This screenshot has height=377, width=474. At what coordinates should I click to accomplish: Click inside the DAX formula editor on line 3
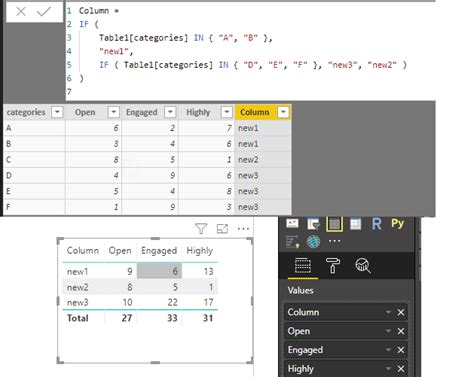pos(186,38)
